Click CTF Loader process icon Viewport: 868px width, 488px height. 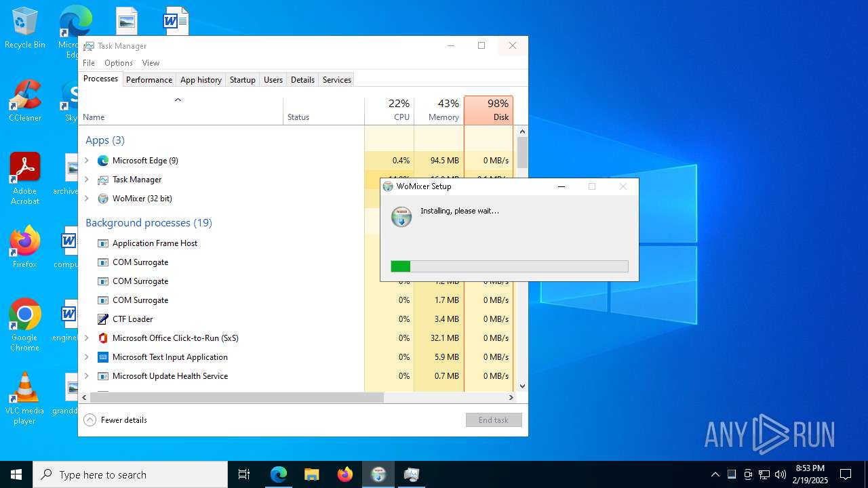pos(103,319)
